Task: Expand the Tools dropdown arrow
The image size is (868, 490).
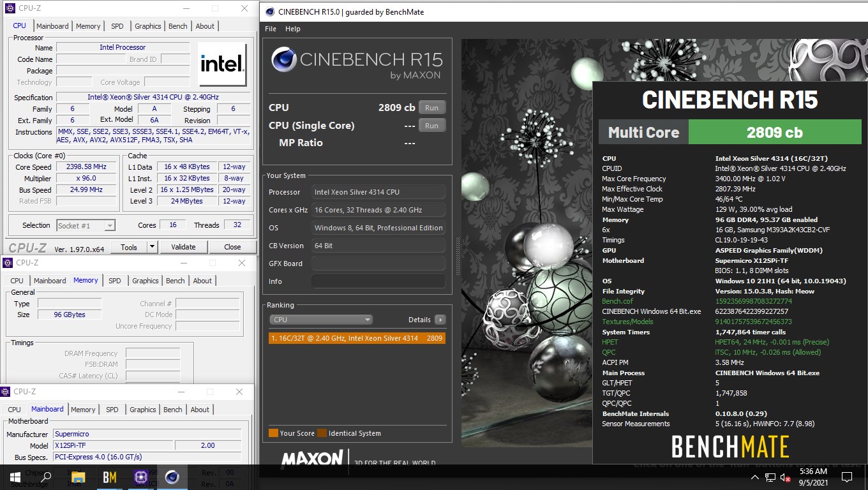Action: pos(152,247)
